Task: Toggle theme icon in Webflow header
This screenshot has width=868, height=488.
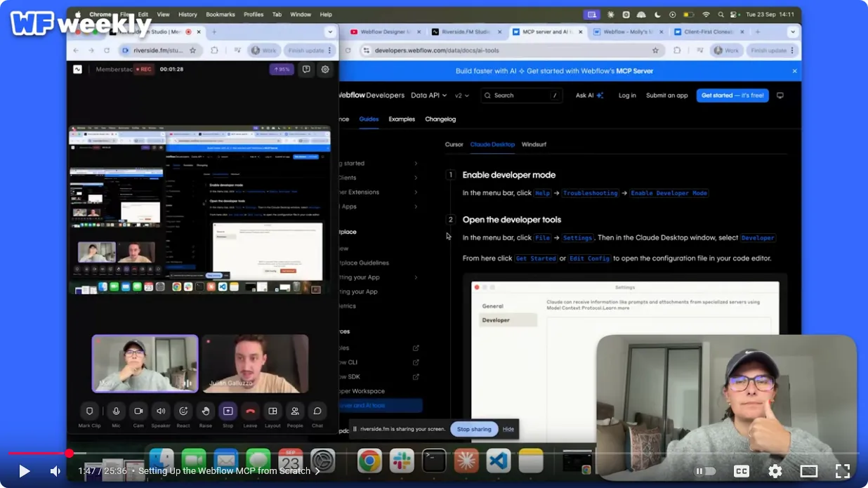Action: pos(780,95)
